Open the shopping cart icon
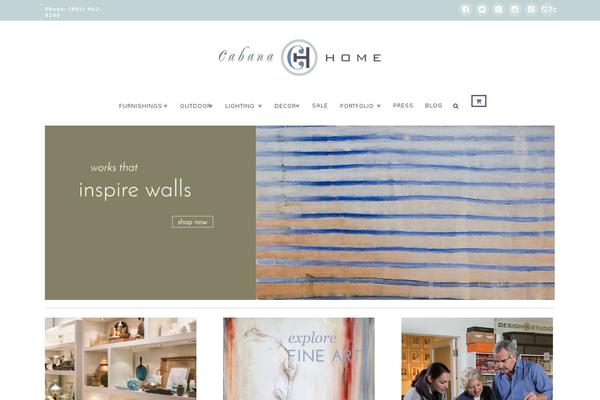The image size is (600, 400). click(x=479, y=101)
